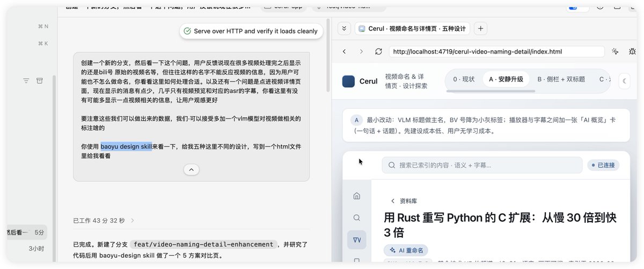Open the session row marked 5分
The height and width of the screenshot is (269, 644).
click(27, 233)
